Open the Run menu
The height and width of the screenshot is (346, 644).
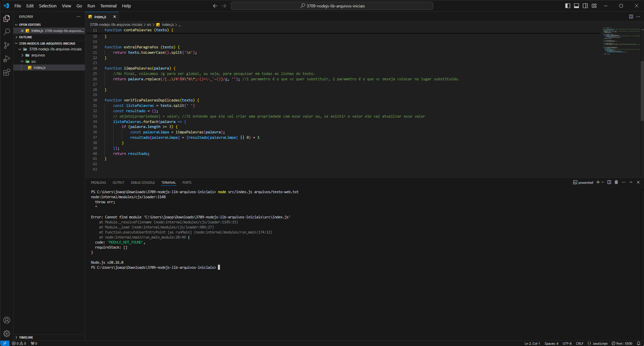(x=91, y=6)
